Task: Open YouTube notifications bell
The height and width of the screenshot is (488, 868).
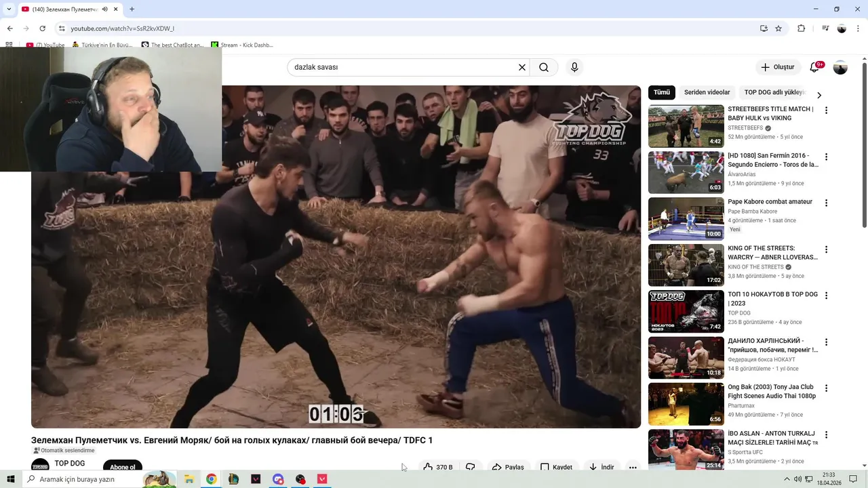Action: click(x=816, y=67)
